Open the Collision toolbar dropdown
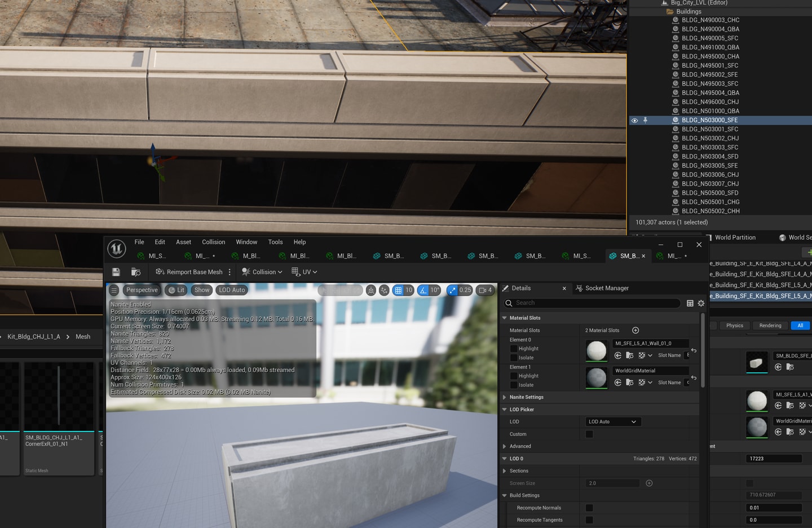 pyautogui.click(x=262, y=272)
